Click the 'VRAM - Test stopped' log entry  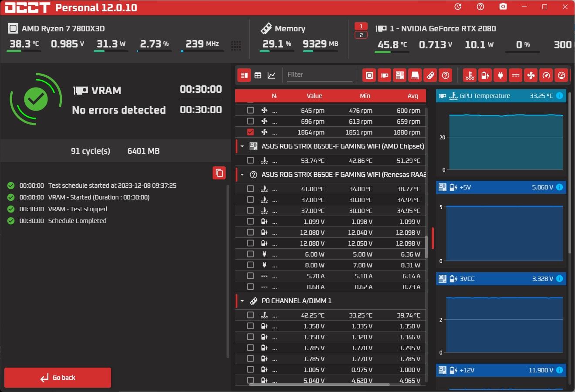click(x=78, y=209)
